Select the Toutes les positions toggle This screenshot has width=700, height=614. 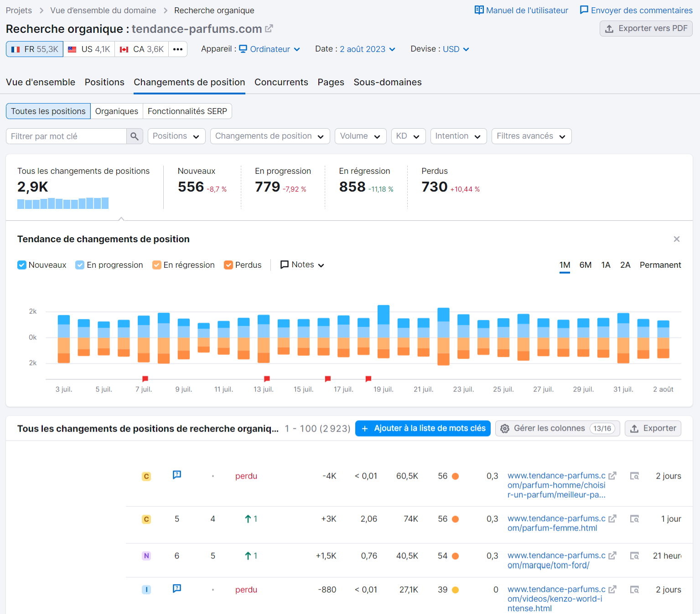(x=48, y=111)
